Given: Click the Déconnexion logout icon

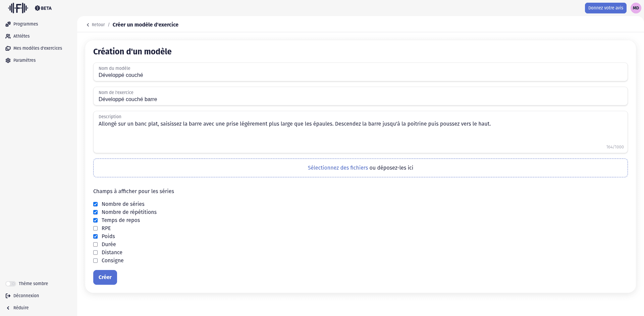Looking at the screenshot, I should pos(8,296).
